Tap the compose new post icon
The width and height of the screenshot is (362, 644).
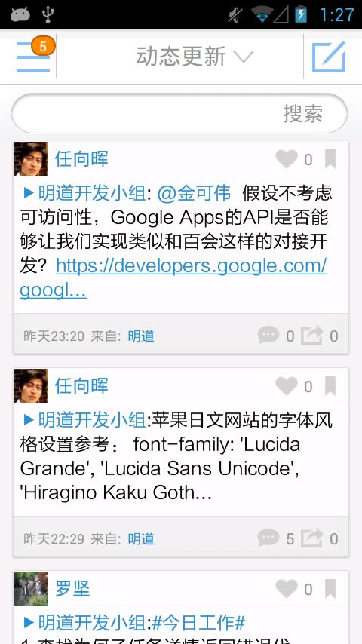[x=328, y=57]
